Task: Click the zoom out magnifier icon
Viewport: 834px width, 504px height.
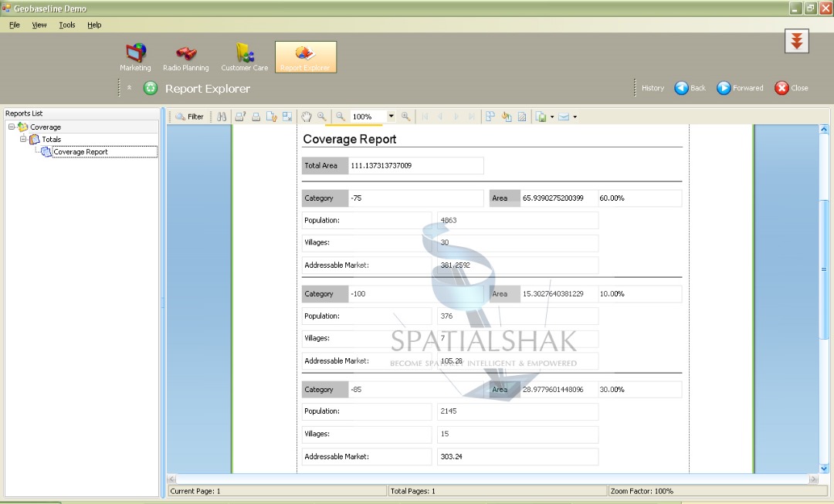Action: 340,117
